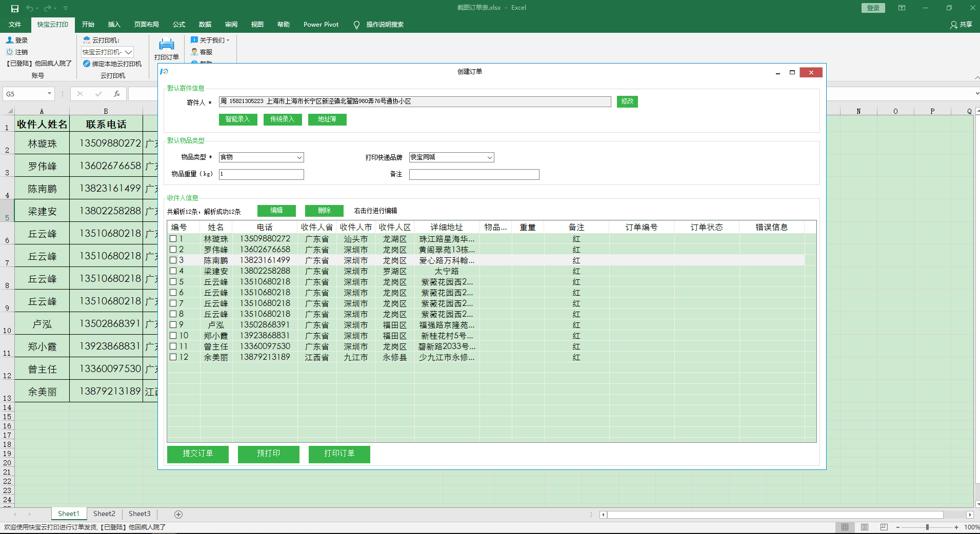This screenshot has height=534, width=980.
Task: Check the checkbox for row 12 余美丽
Action: [173, 357]
